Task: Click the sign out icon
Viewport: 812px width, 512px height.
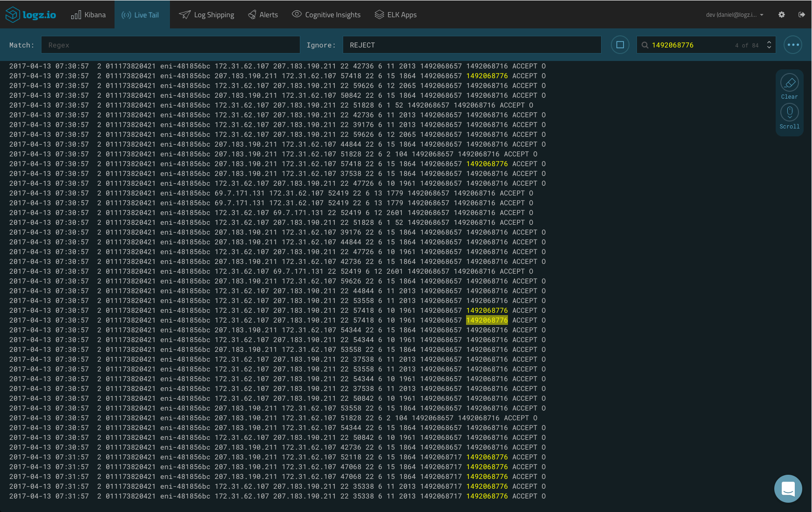Action: point(802,14)
